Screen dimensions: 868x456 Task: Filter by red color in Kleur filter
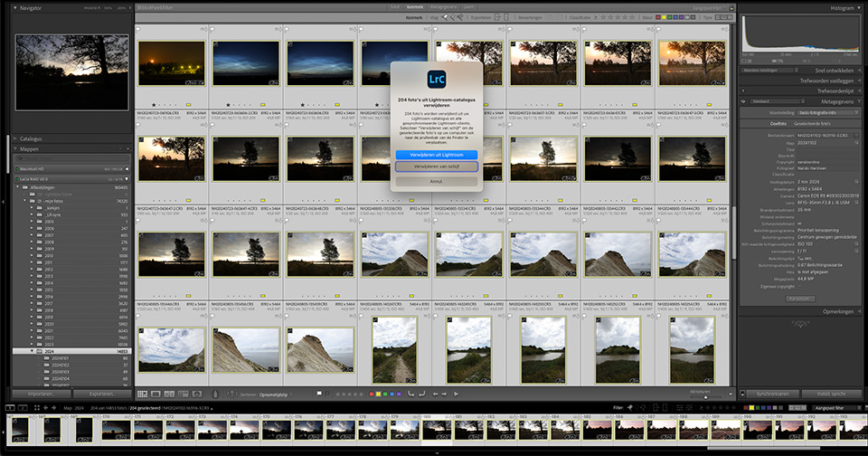pos(657,17)
